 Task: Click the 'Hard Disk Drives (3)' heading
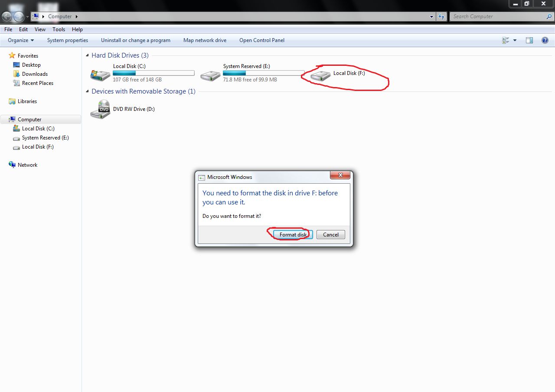click(120, 55)
